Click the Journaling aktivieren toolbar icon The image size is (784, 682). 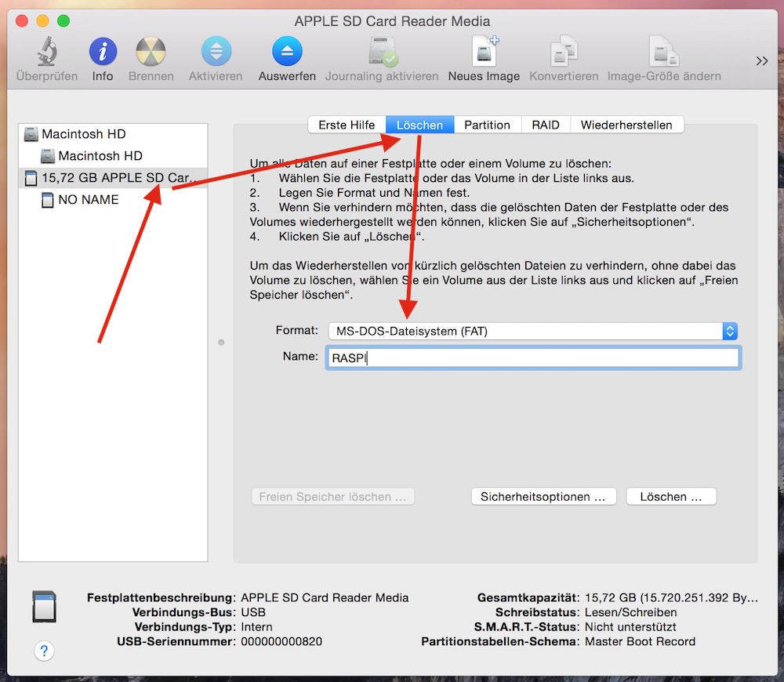[x=383, y=51]
